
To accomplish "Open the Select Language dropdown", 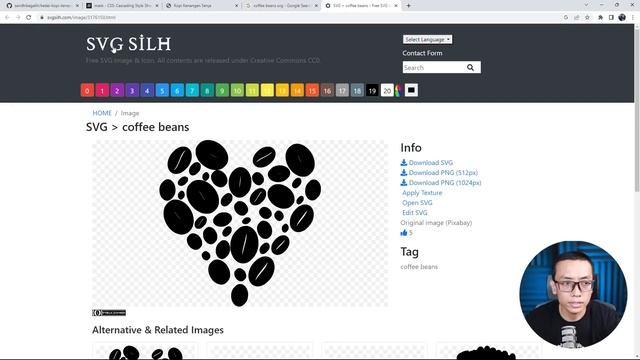I will pyautogui.click(x=427, y=40).
